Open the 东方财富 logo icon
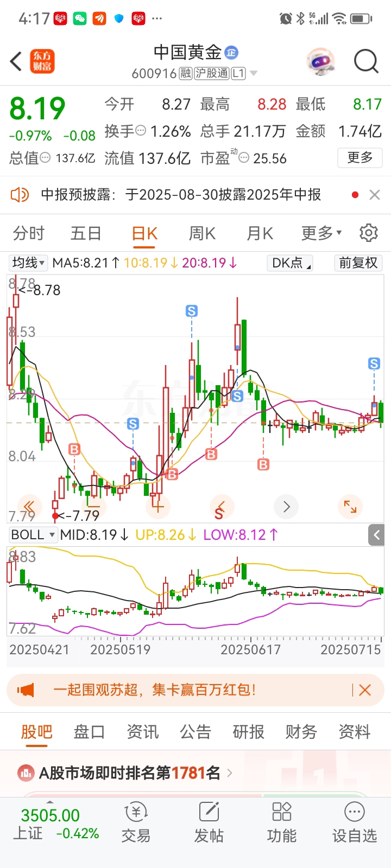Viewport: 391px width, 868px height. pyautogui.click(x=42, y=61)
